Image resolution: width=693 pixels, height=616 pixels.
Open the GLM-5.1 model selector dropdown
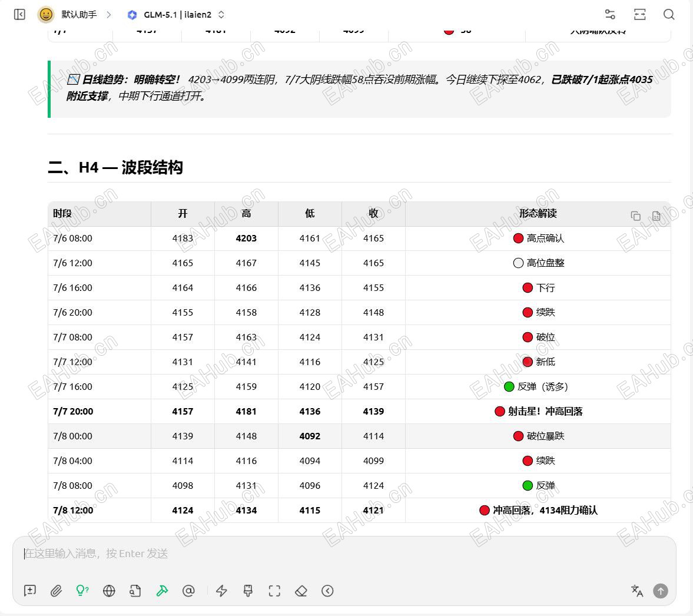[x=176, y=15]
